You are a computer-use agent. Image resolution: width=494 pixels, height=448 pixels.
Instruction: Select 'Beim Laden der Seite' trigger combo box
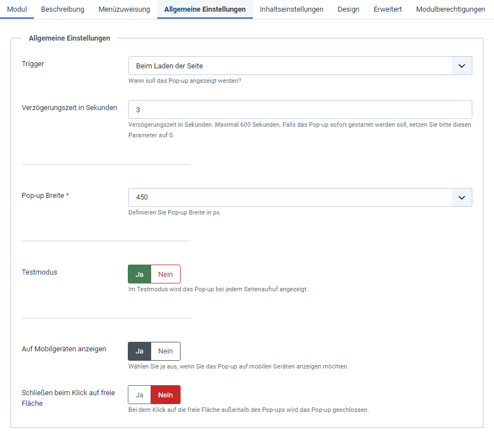(300, 66)
